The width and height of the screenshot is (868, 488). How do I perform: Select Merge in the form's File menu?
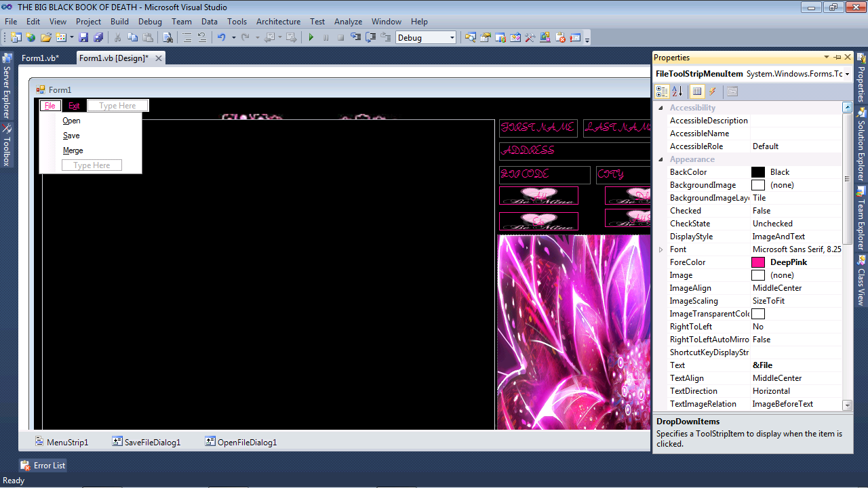click(73, 150)
